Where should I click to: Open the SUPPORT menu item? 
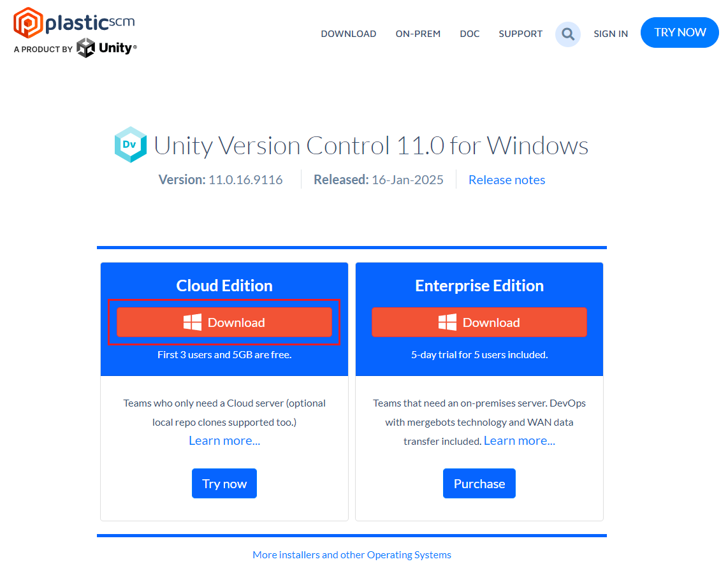click(x=520, y=34)
